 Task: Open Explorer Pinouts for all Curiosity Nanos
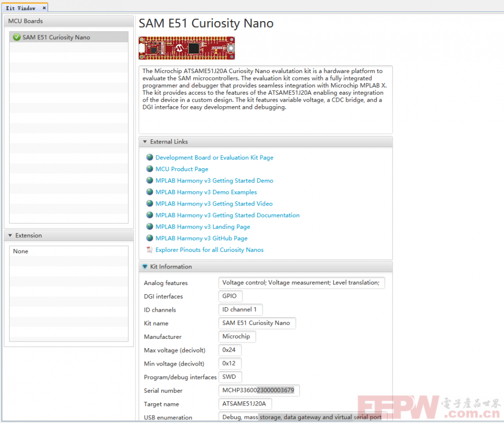[x=210, y=250]
